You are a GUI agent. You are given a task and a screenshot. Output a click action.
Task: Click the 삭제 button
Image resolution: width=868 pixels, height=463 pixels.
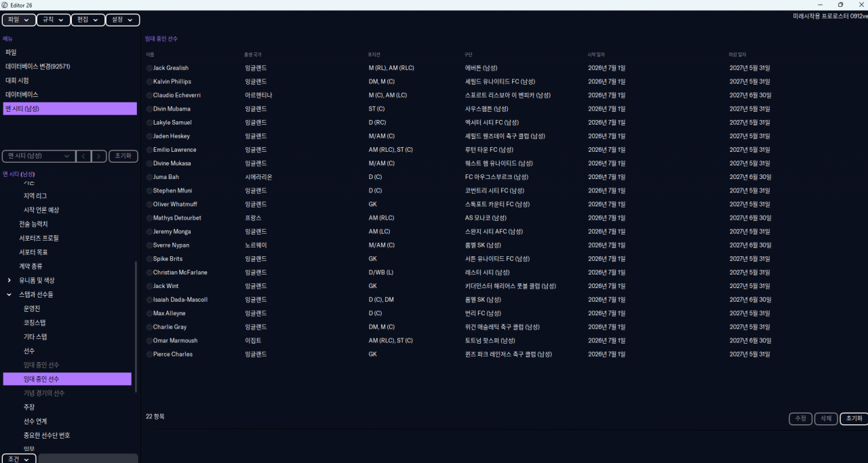click(826, 418)
